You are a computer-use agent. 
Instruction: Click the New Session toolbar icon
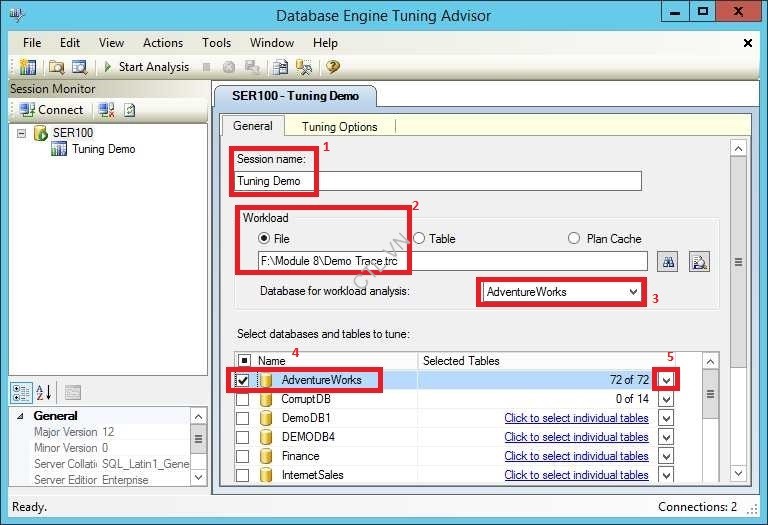[27, 67]
